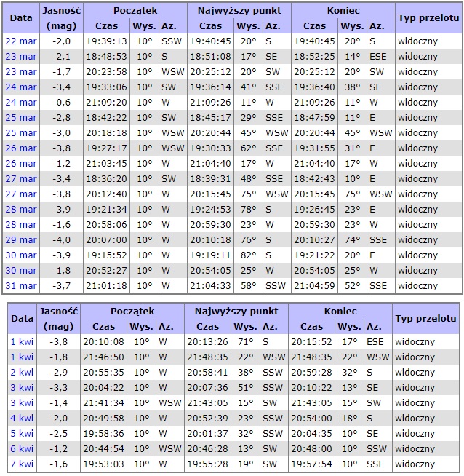Viewport: 464px width, 476px height.
Task: Click 28 mar link for the 20:58:06 pass
Action: point(21,224)
